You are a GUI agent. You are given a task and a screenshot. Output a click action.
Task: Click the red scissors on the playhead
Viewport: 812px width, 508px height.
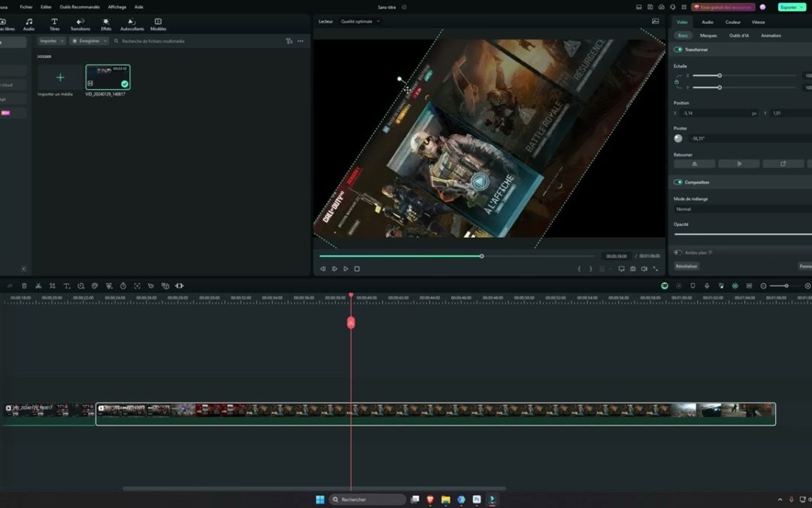click(x=351, y=322)
